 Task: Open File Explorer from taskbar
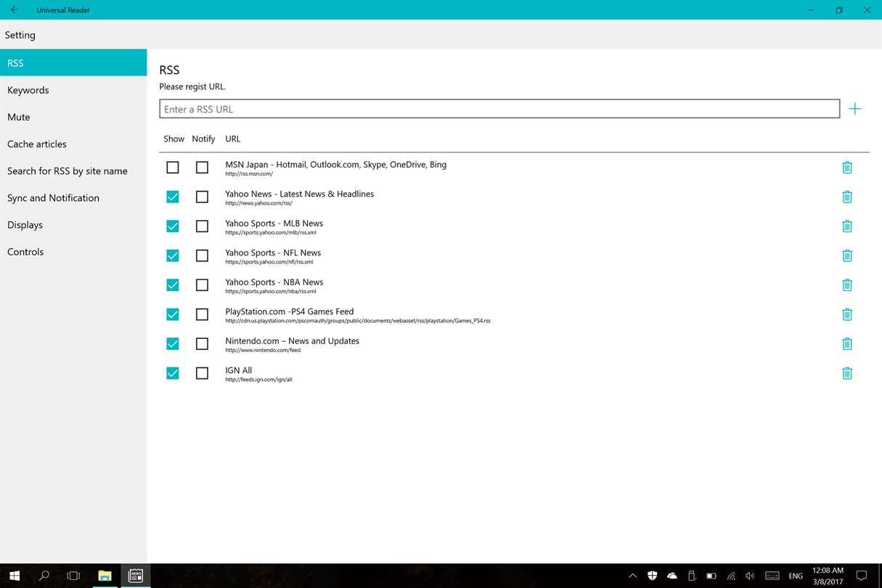[105, 576]
